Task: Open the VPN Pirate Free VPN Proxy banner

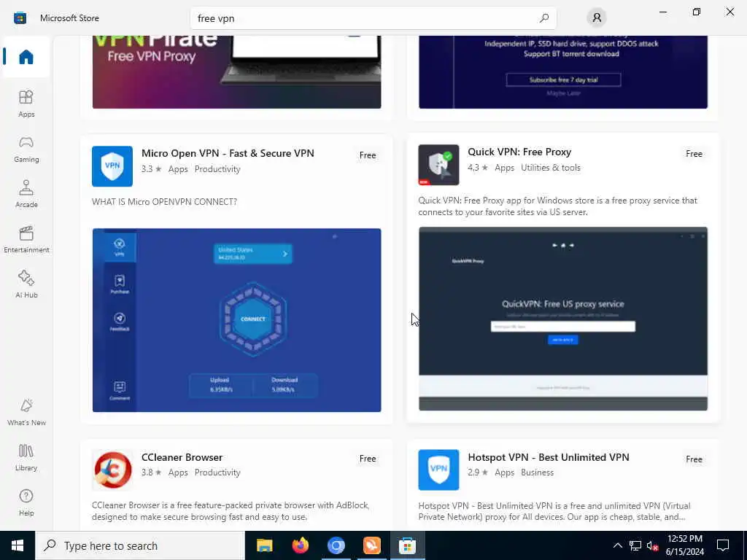Action: point(237,72)
